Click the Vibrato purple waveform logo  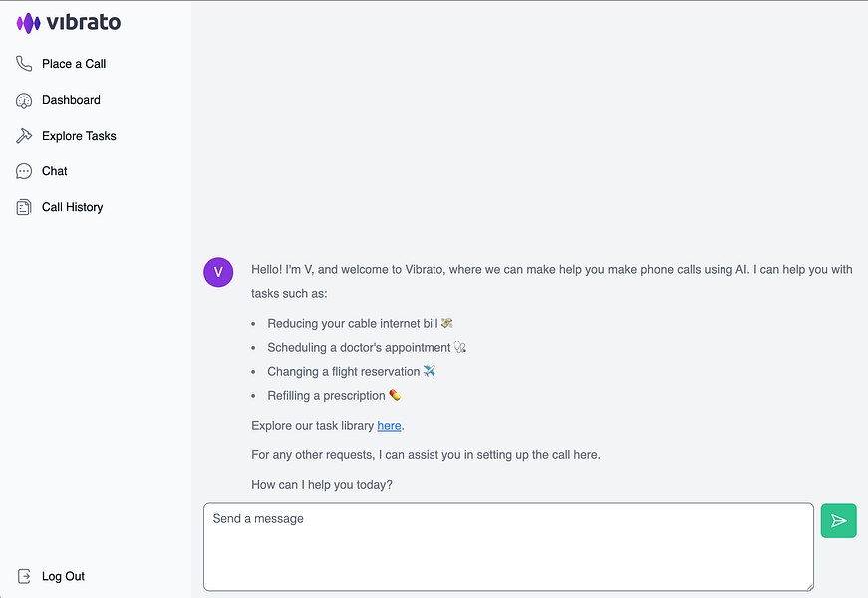pos(28,22)
